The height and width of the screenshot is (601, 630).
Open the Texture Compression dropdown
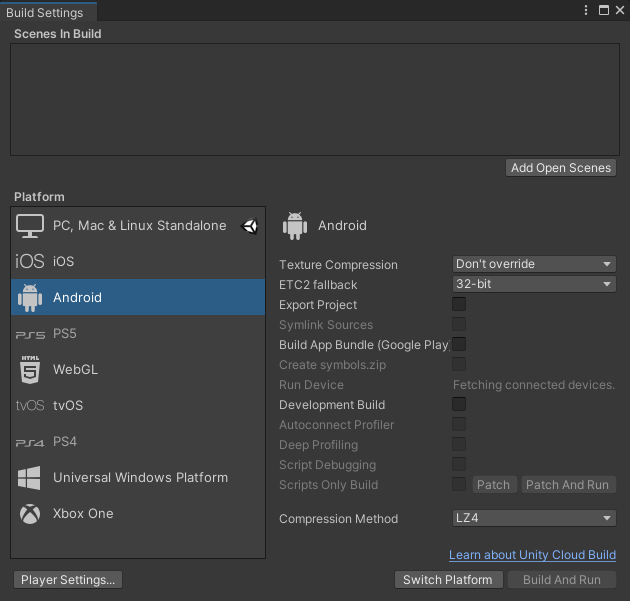[534, 264]
